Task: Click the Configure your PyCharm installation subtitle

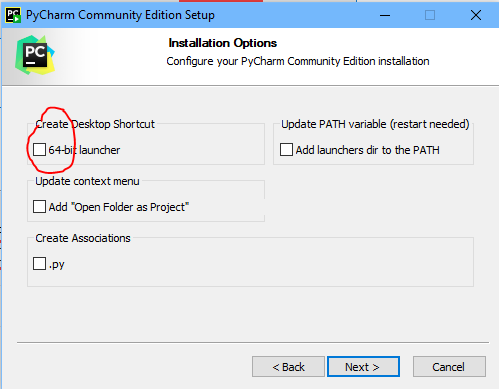Action: point(298,61)
